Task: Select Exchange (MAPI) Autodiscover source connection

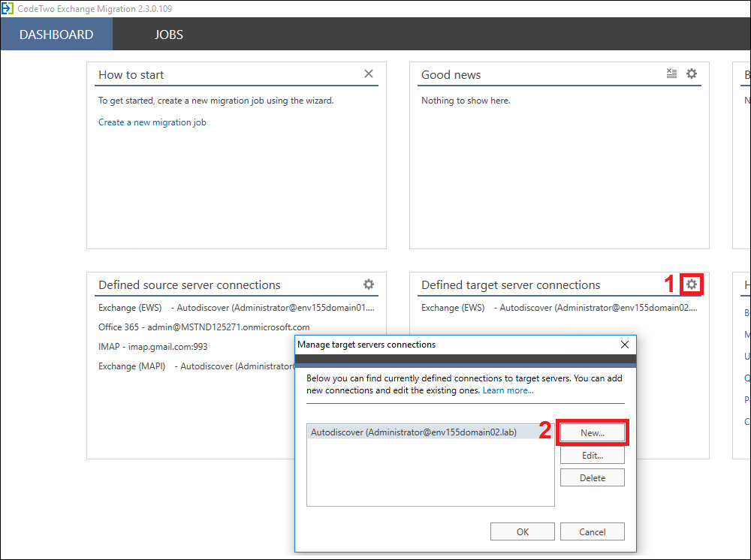Action: point(196,366)
